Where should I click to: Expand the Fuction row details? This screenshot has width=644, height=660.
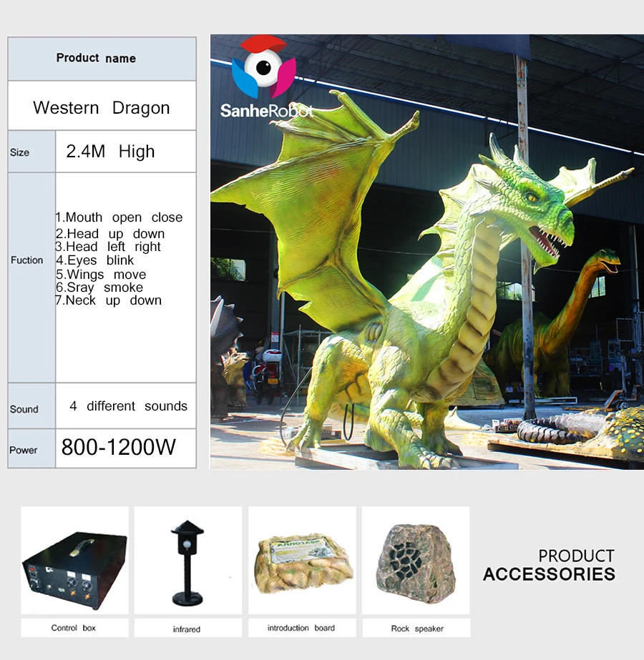click(27, 260)
